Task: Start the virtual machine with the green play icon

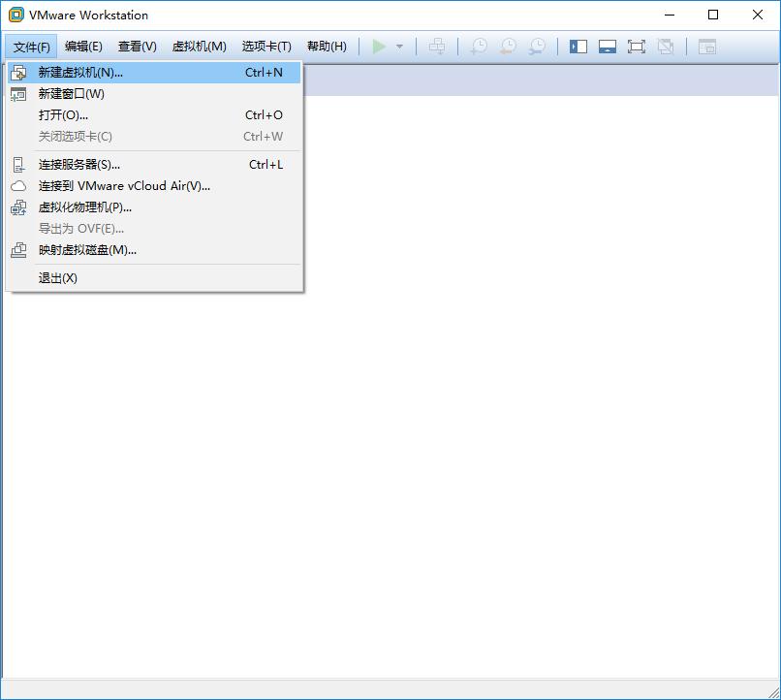Action: click(x=379, y=46)
